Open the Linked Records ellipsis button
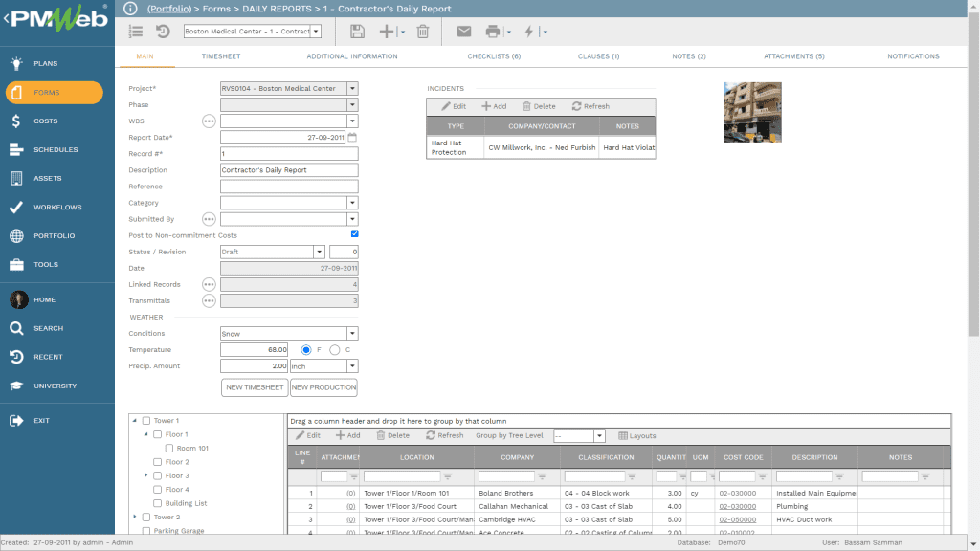This screenshot has height=551, width=980. [x=209, y=284]
